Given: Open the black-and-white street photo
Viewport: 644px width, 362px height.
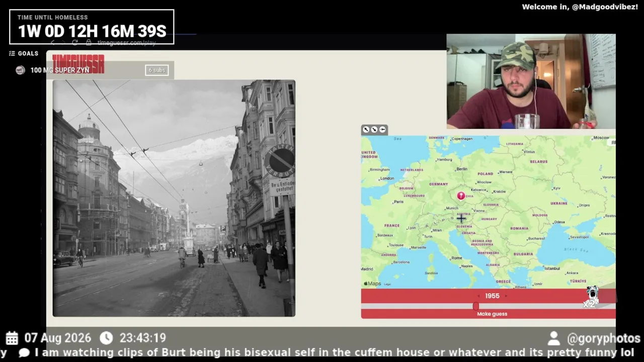Looking at the screenshot, I should (x=174, y=198).
